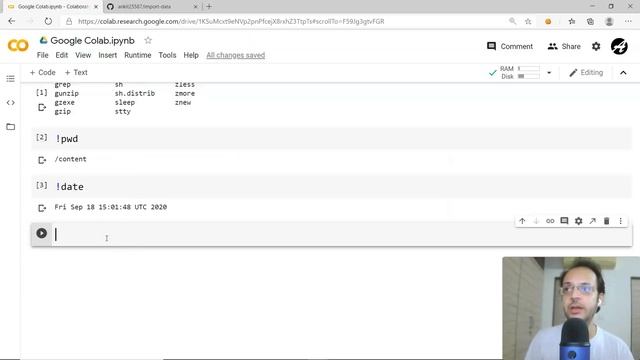Delete the current cell trash icon
This screenshot has width=640, height=360.
coord(607,221)
